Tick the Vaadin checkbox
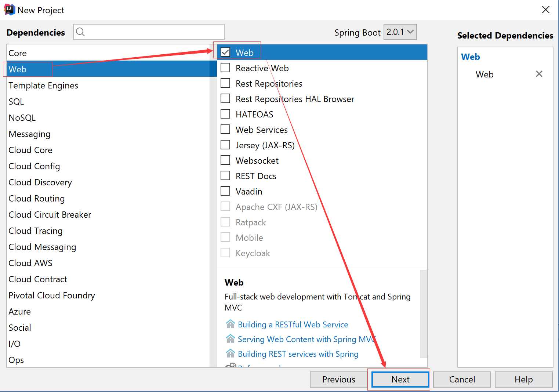The width and height of the screenshot is (559, 392). pyautogui.click(x=225, y=191)
